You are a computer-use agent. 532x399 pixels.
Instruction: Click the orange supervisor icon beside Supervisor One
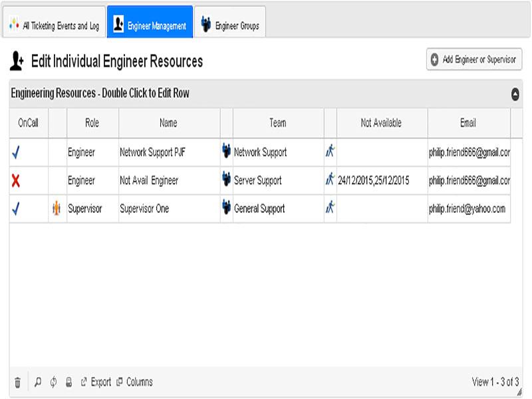point(57,208)
